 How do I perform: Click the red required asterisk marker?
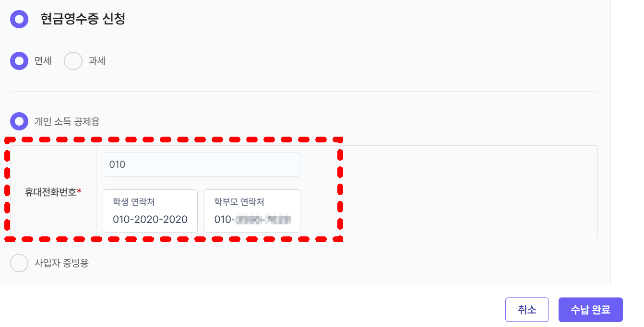pyautogui.click(x=79, y=191)
